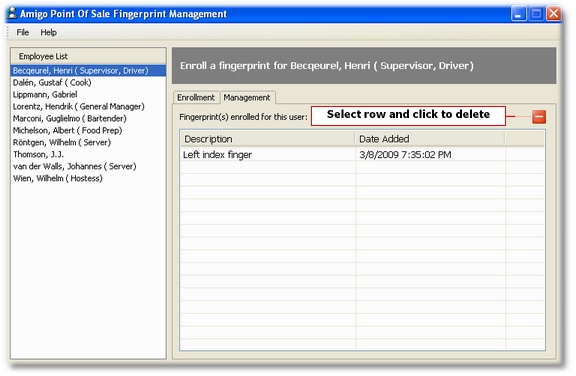Select Michelson, Albert (Food Prep)
Image resolution: width=576 pixels, height=376 pixels.
click(x=88, y=130)
